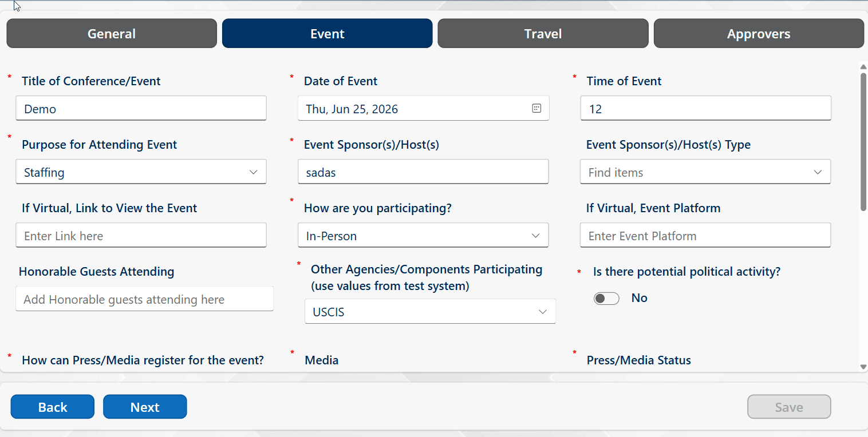Screen dimensions: 868x437
Task: Click the Honorable Guests Attending field
Action: [144, 299]
